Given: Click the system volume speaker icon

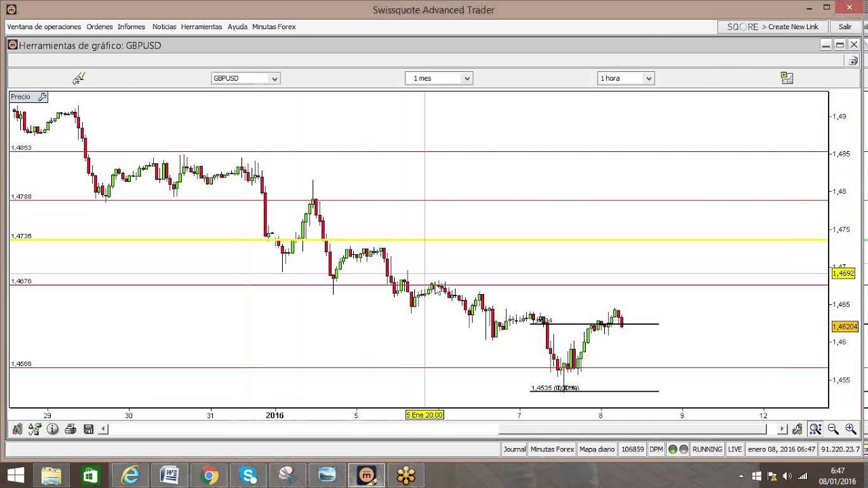Looking at the screenshot, I should pos(787,475).
